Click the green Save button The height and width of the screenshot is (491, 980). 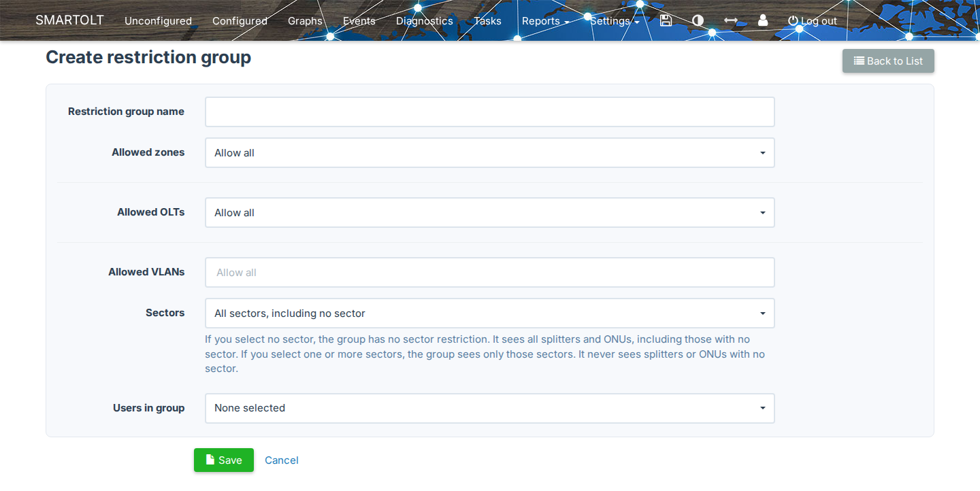coord(224,460)
